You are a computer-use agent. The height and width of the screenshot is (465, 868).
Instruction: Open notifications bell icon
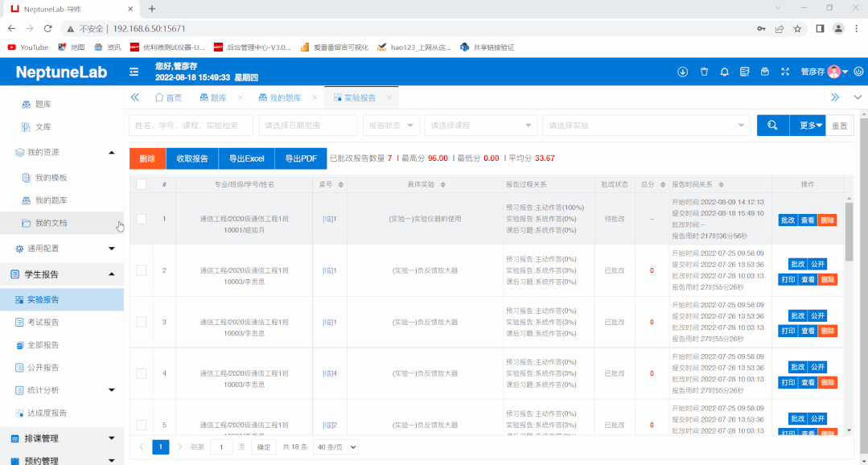coord(725,72)
